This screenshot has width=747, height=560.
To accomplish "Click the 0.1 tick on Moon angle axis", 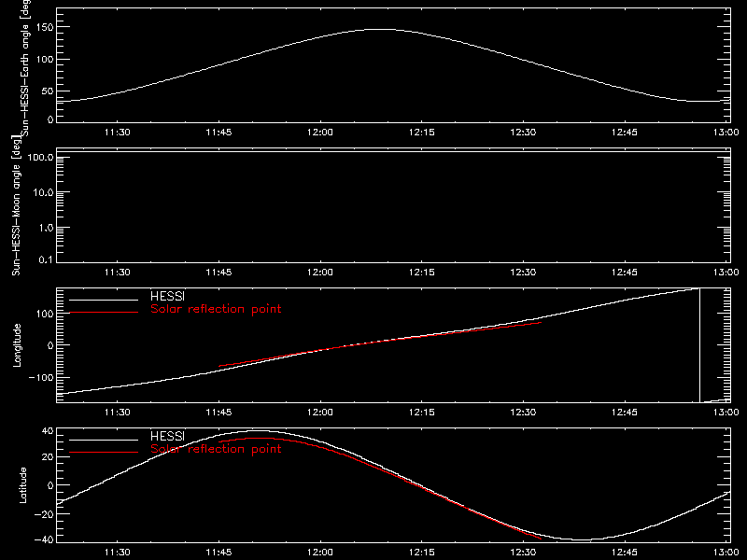I will pyautogui.click(x=46, y=259).
